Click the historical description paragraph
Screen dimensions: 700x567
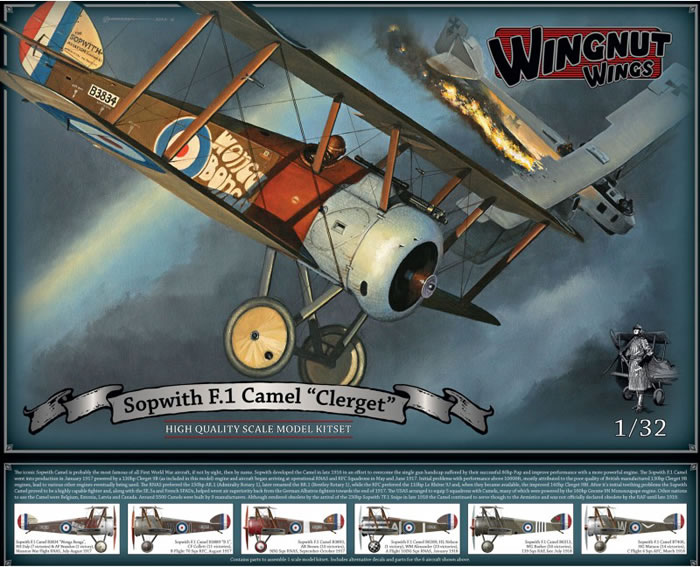pos(350,484)
